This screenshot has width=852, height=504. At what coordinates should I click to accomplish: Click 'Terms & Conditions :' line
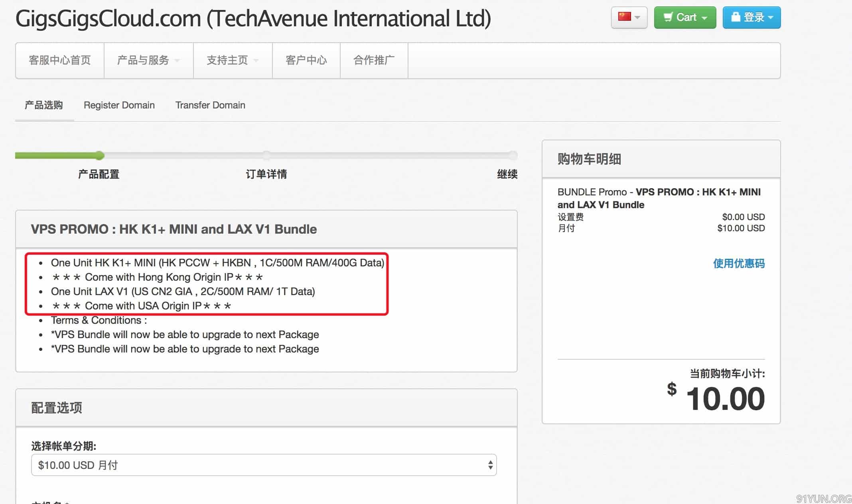pyautogui.click(x=99, y=320)
